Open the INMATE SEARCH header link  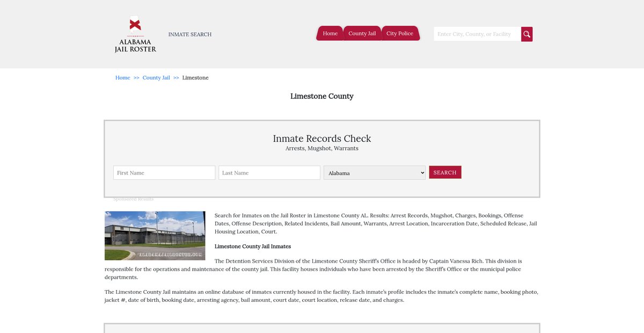click(x=190, y=34)
